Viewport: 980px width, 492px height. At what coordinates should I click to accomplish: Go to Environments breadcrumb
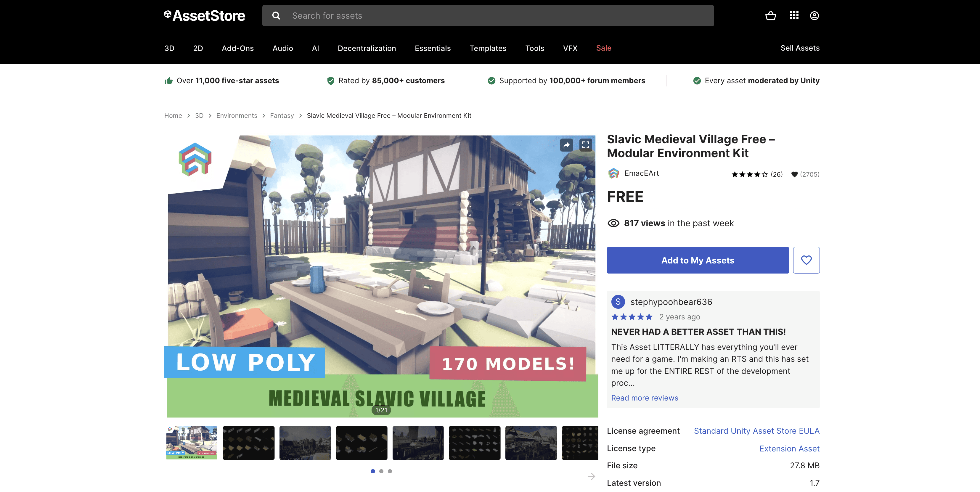click(237, 116)
